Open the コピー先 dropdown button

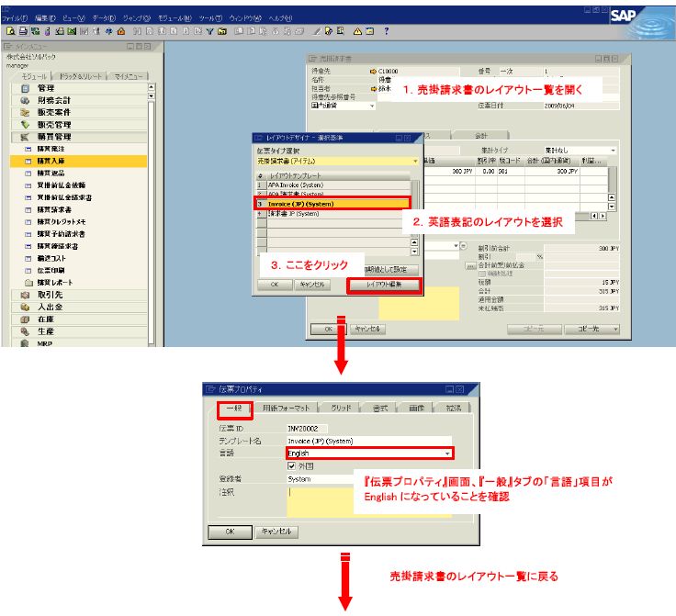[x=591, y=329]
